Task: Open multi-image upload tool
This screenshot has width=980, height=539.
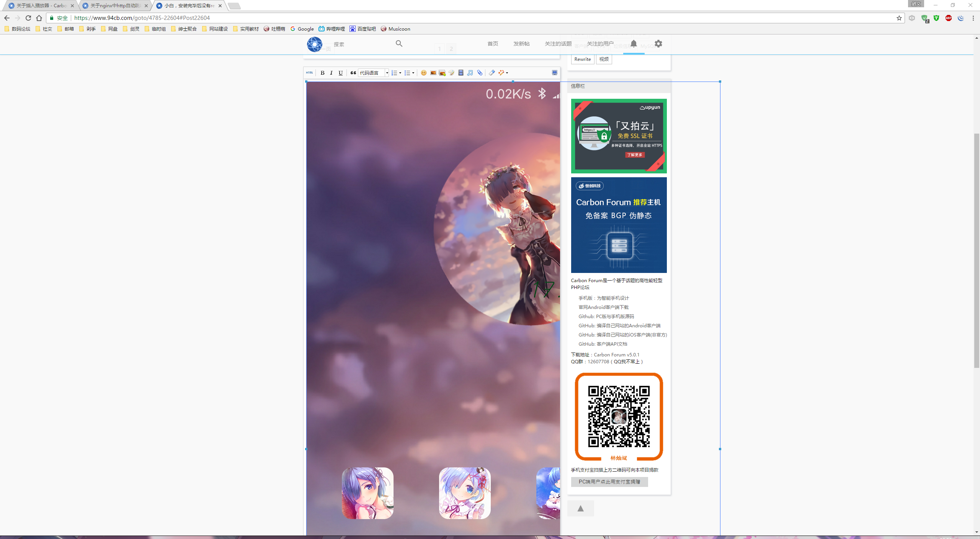Action: click(x=442, y=73)
